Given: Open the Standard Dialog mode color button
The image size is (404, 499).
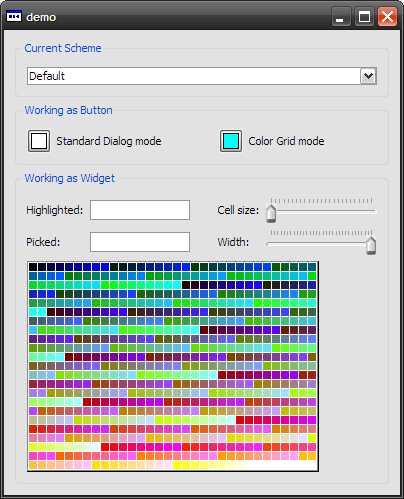Looking at the screenshot, I should point(39,141).
